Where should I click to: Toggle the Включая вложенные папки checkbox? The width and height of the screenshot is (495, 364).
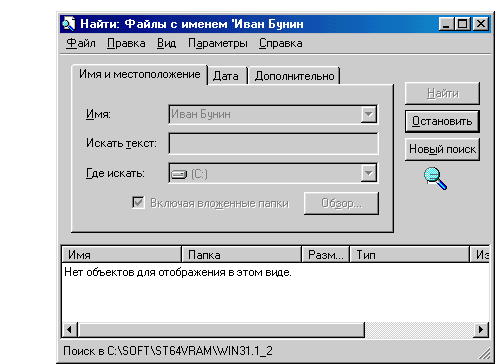click(138, 203)
